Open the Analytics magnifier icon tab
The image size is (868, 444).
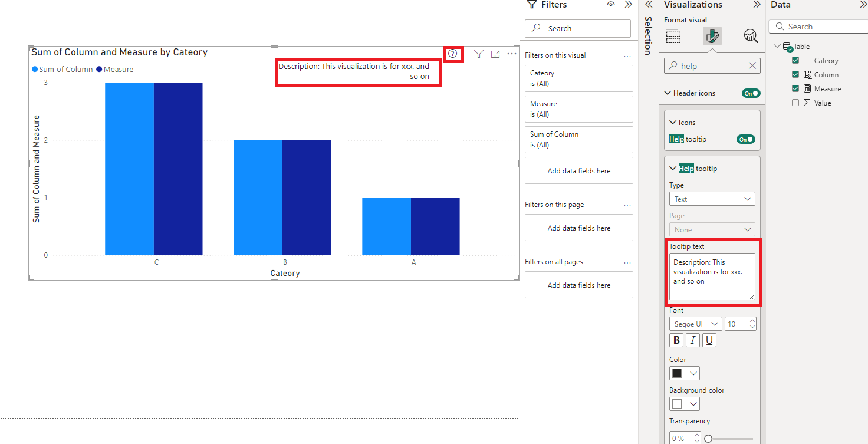point(751,37)
